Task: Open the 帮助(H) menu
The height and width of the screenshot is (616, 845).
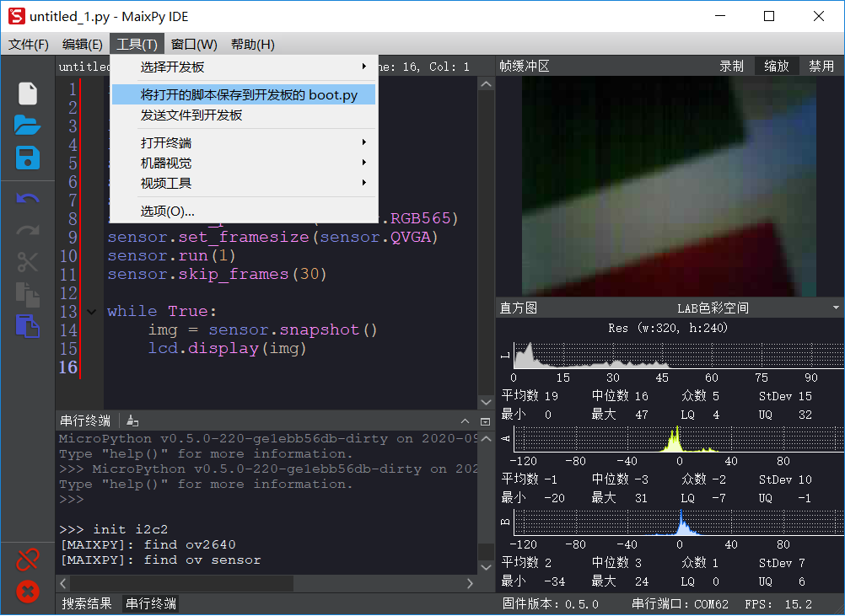Action: pos(253,44)
